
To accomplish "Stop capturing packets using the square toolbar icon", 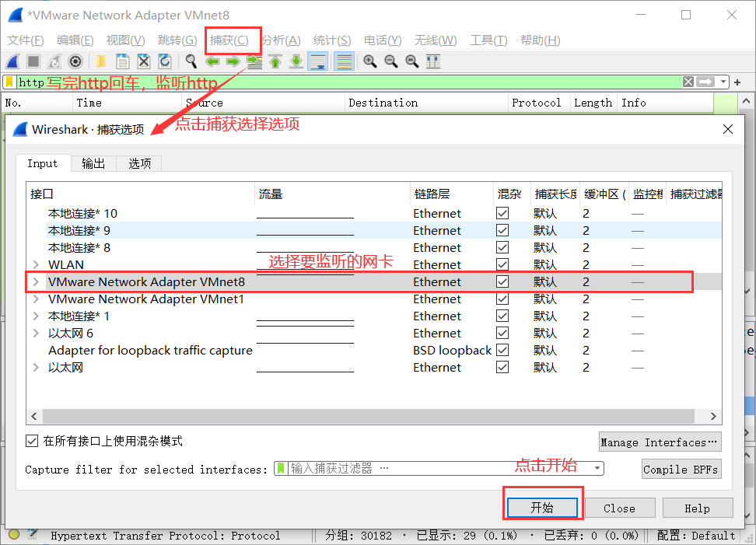I will pyautogui.click(x=33, y=61).
